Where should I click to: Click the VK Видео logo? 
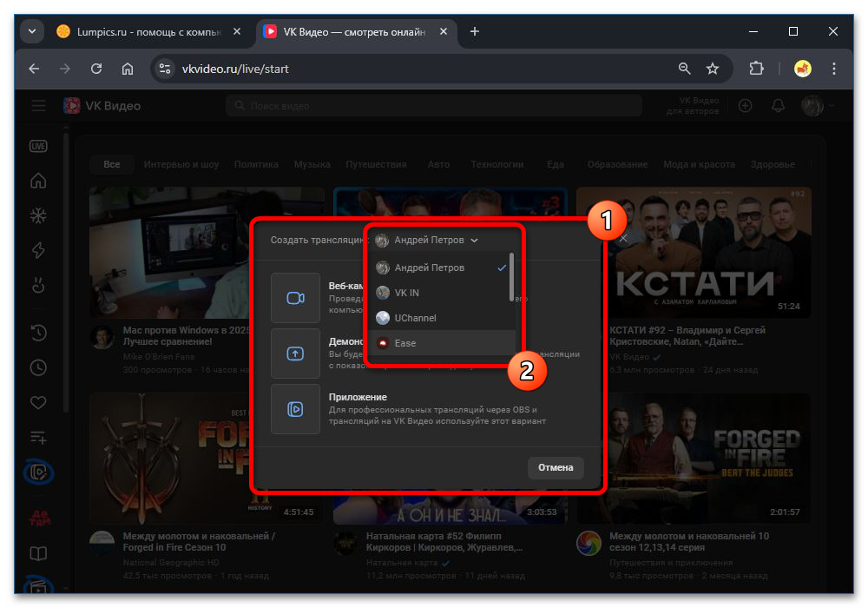tap(102, 105)
